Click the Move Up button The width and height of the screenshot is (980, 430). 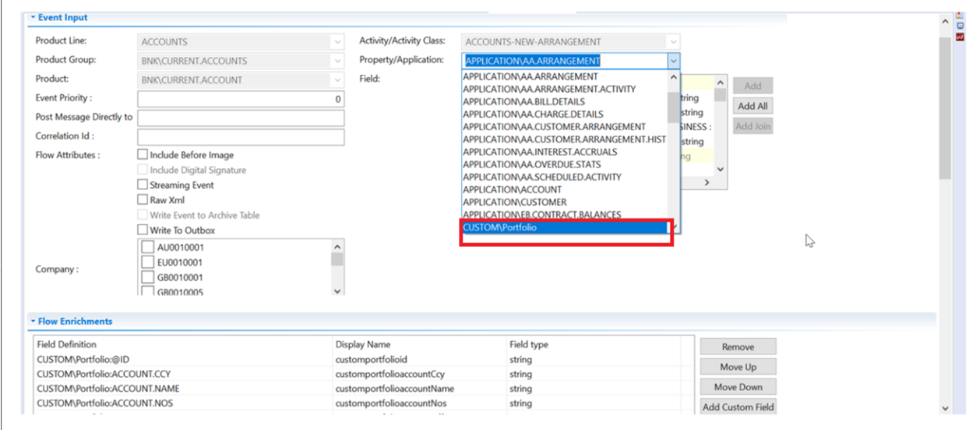pyautogui.click(x=737, y=367)
